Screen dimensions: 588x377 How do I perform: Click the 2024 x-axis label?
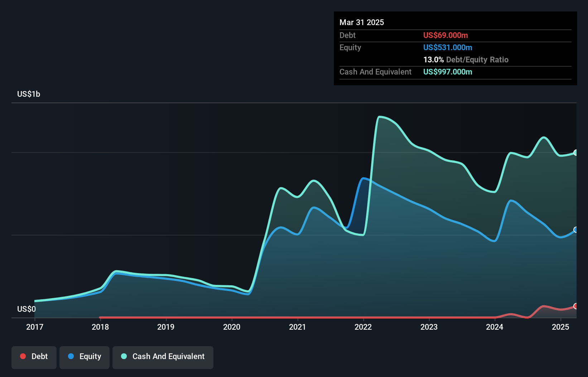(495, 327)
